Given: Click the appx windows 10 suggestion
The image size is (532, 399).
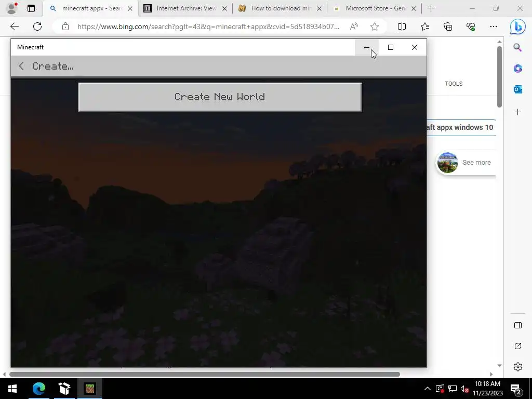Looking at the screenshot, I should click(x=461, y=128).
